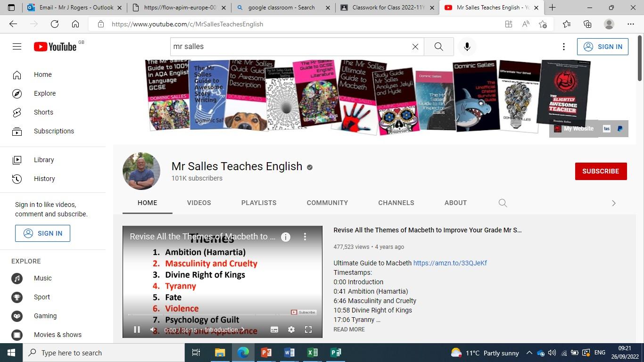Show more channel tabs with right chevron
Screen dimensions: 644x362
[x=613, y=203]
